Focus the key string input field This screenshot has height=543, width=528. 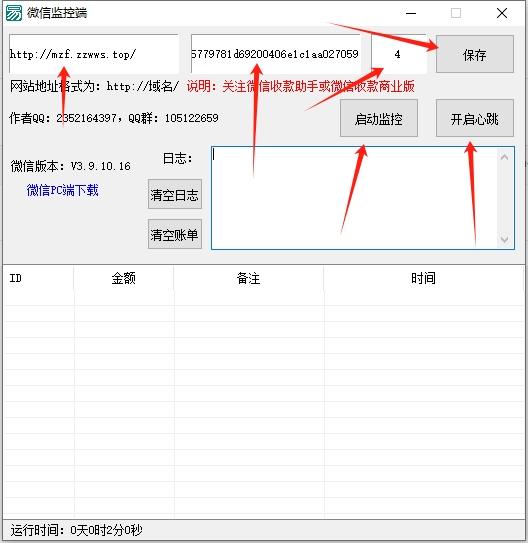point(276,54)
